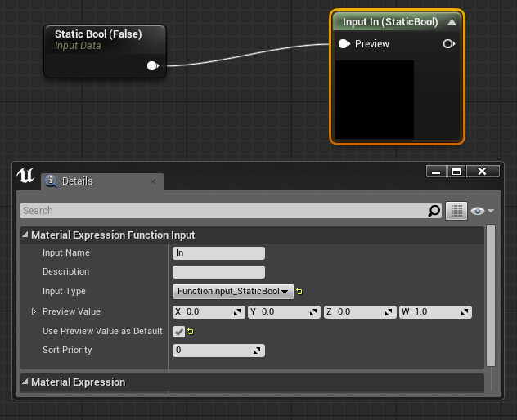
Task: Reset Use Preview Value as Default setting
Action: pyautogui.click(x=191, y=332)
